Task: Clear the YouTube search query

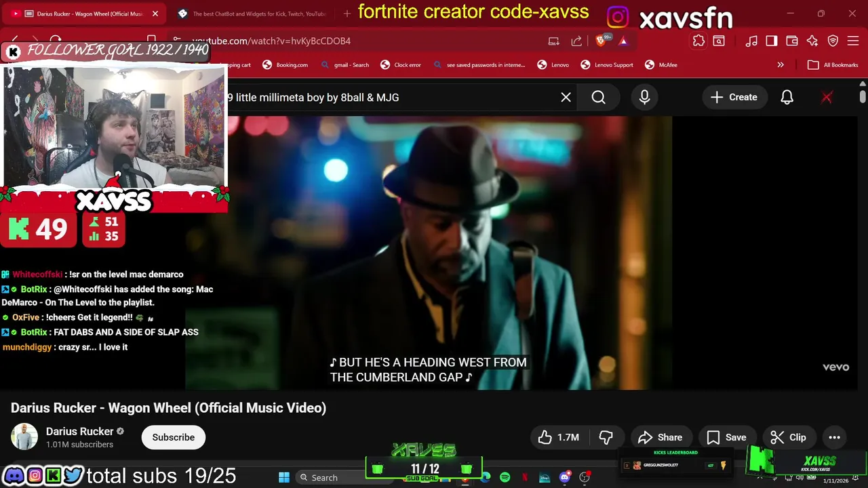Action: (566, 98)
